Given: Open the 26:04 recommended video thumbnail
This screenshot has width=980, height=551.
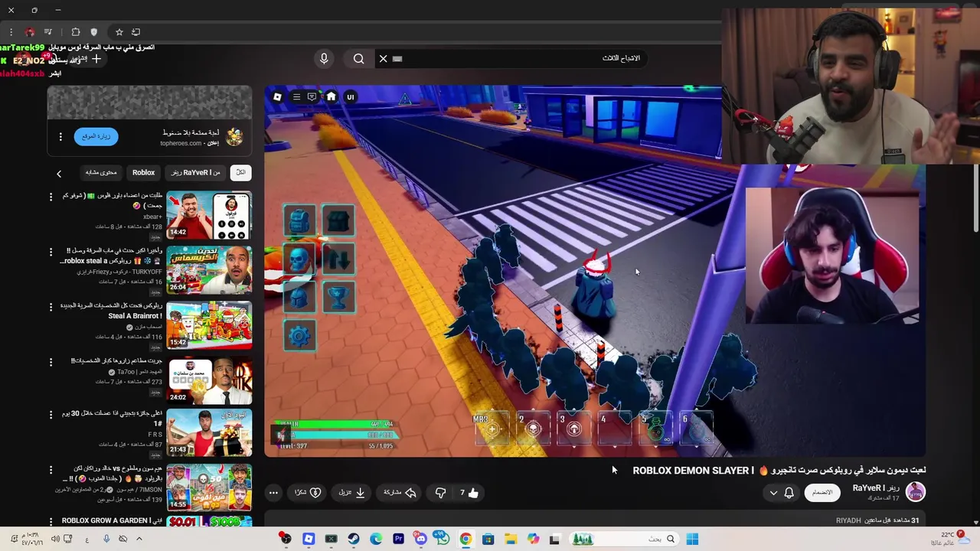Looking at the screenshot, I should 209,270.
